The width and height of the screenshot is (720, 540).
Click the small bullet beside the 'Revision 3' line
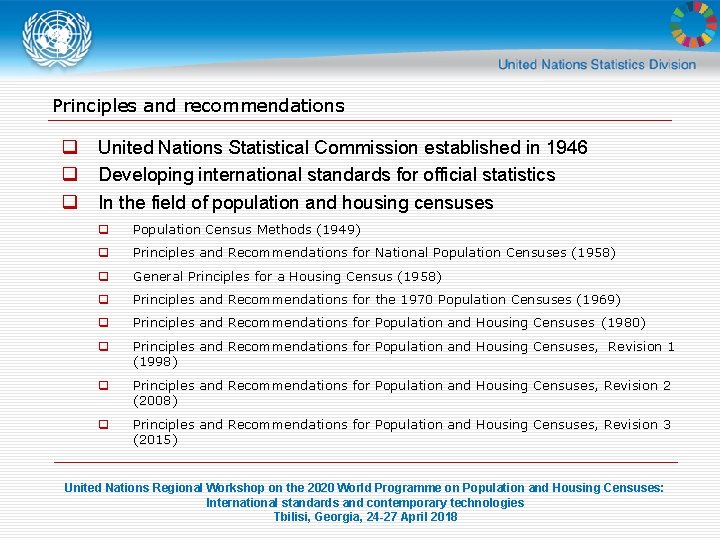point(104,424)
